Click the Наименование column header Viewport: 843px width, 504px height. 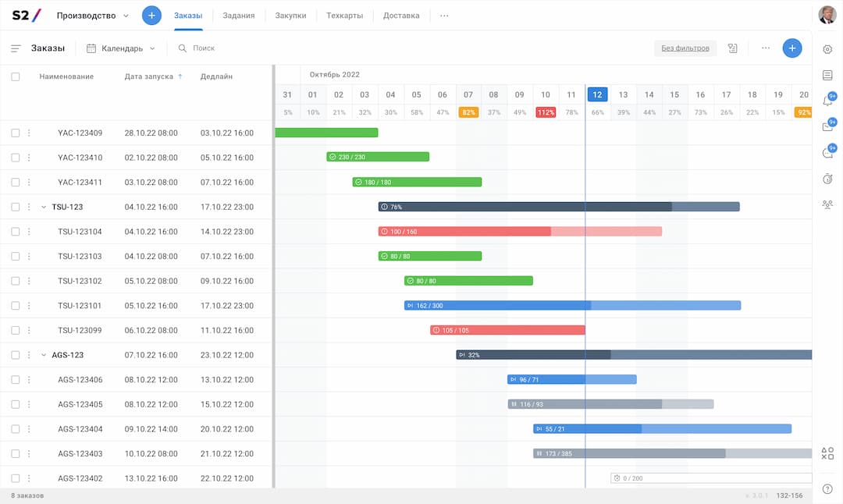[x=66, y=76]
